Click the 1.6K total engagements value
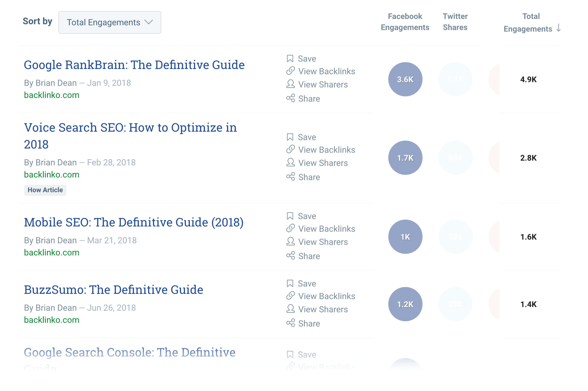Screen dimensions: 588x391 pyautogui.click(x=528, y=237)
